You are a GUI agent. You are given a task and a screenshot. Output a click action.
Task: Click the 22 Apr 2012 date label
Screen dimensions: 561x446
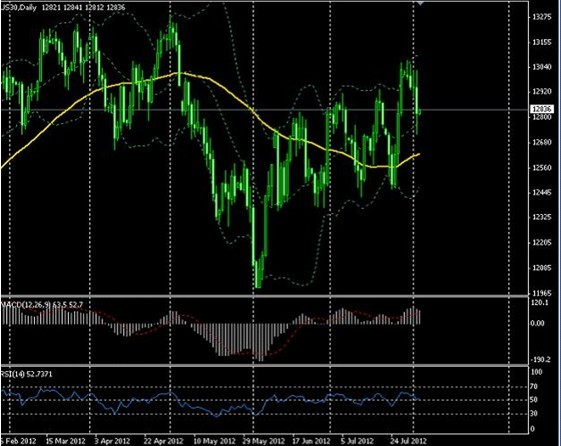163,441
